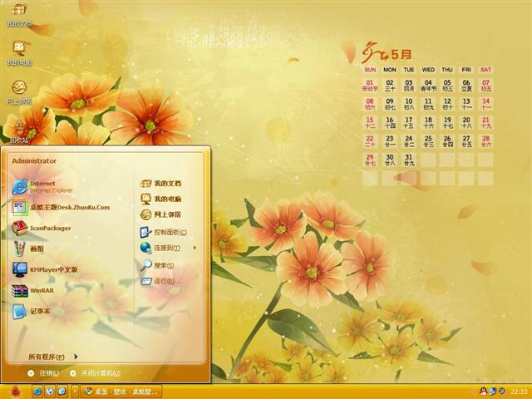Open 我的电脑 in start menu right column
This screenshot has width=532, height=399.
(x=160, y=199)
